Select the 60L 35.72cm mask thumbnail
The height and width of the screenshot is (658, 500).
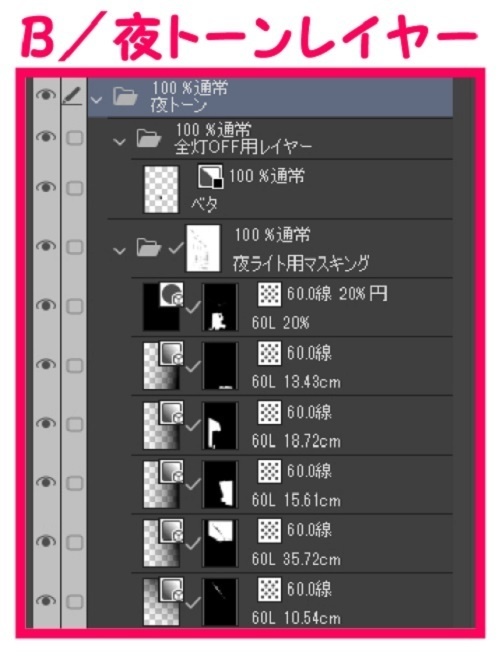coord(220,544)
